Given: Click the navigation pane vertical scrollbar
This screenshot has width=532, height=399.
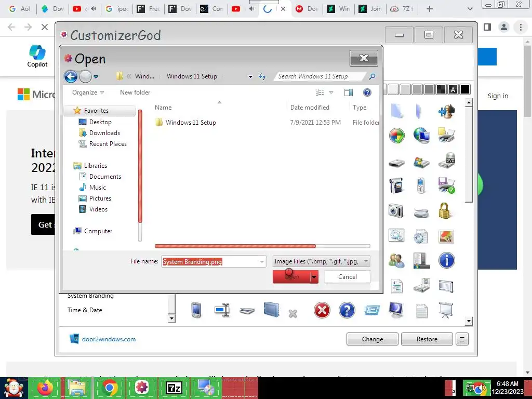Looking at the screenshot, I should coord(140,166).
